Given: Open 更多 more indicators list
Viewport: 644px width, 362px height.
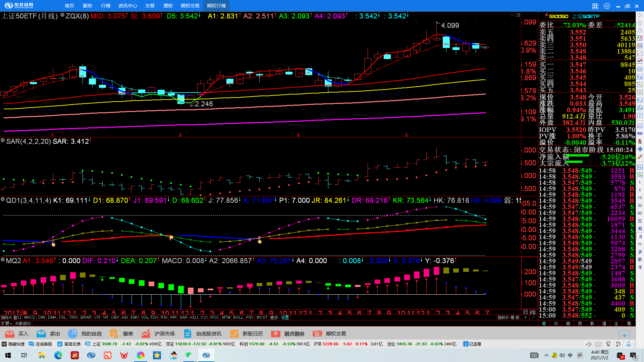Looking at the screenshot, I should tap(274, 317).
